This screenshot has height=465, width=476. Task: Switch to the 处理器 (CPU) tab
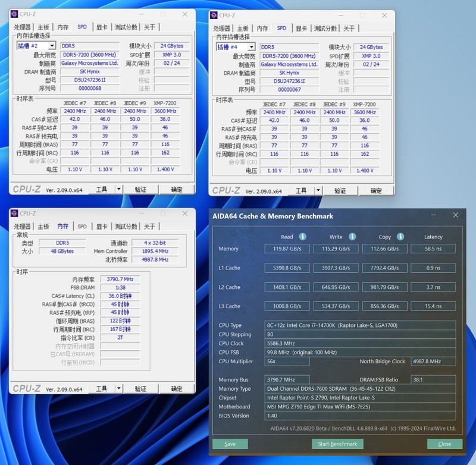click(x=21, y=27)
